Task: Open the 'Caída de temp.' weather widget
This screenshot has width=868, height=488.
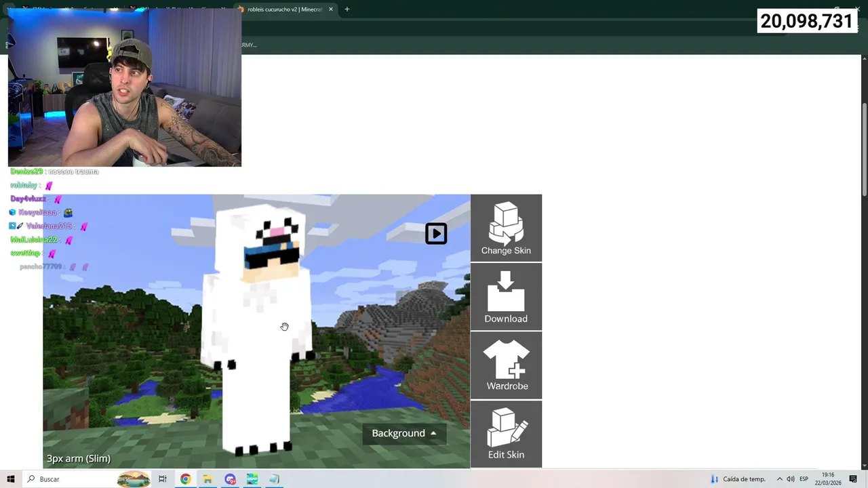Action: pos(738,479)
